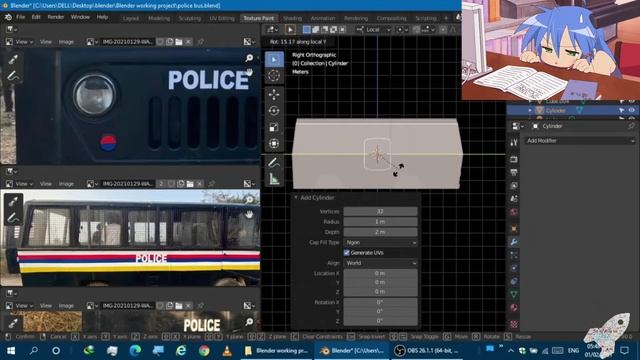Image resolution: width=640 pixels, height=360 pixels.
Task: Click the Vertices value field showing 32
Action: tap(380, 211)
